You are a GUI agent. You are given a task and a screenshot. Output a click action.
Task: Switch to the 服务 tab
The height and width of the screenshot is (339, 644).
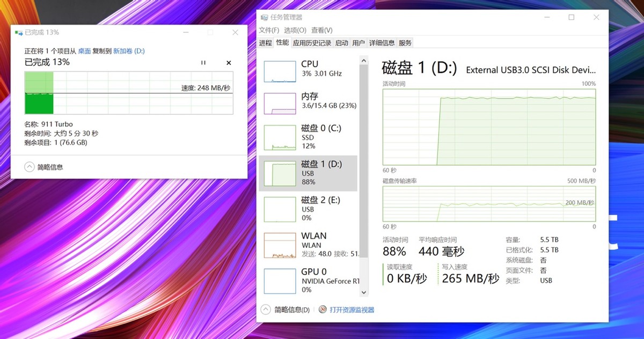405,43
